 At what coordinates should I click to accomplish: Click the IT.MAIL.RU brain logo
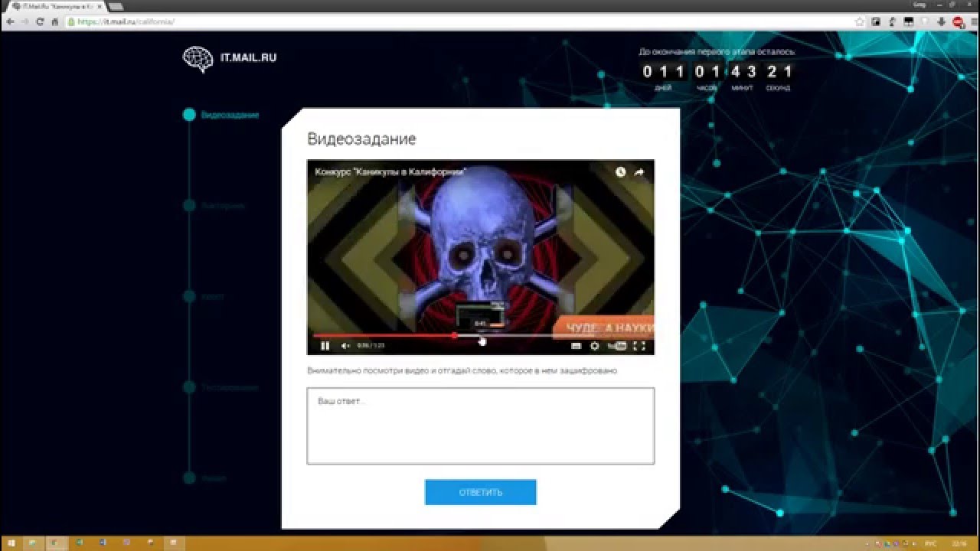(x=198, y=59)
